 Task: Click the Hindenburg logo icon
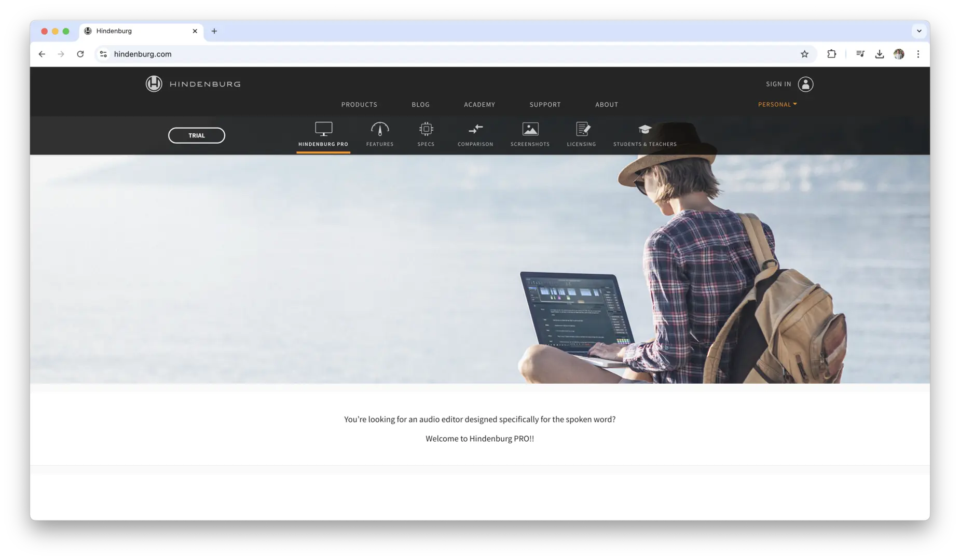pos(154,83)
